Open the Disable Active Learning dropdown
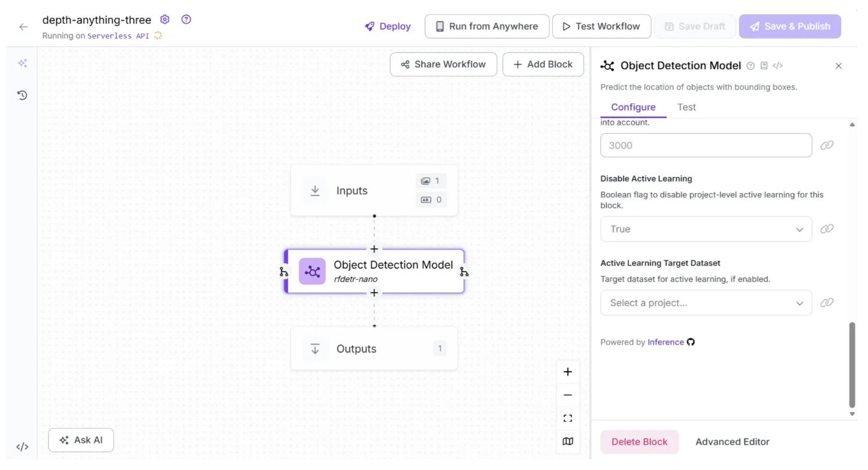 pyautogui.click(x=706, y=229)
